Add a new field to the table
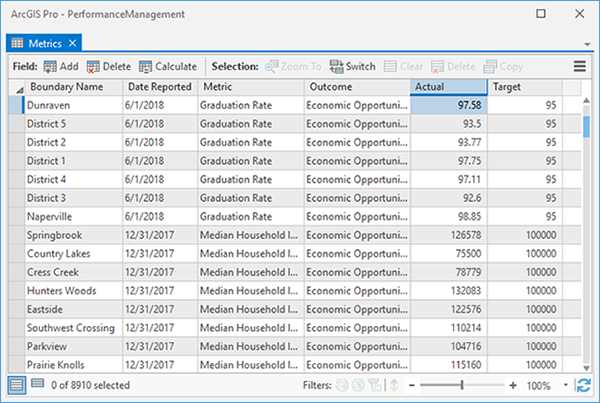Image resolution: width=600 pixels, height=403 pixels. click(x=61, y=67)
